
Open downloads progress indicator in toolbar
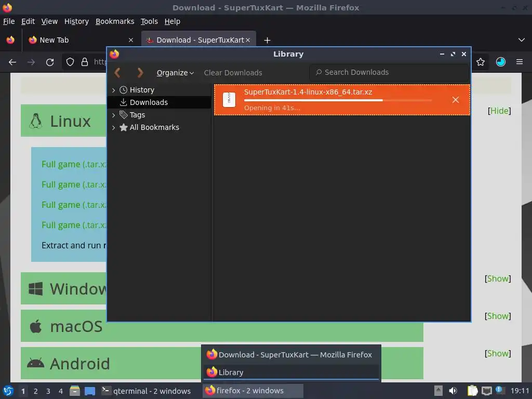[x=501, y=62]
